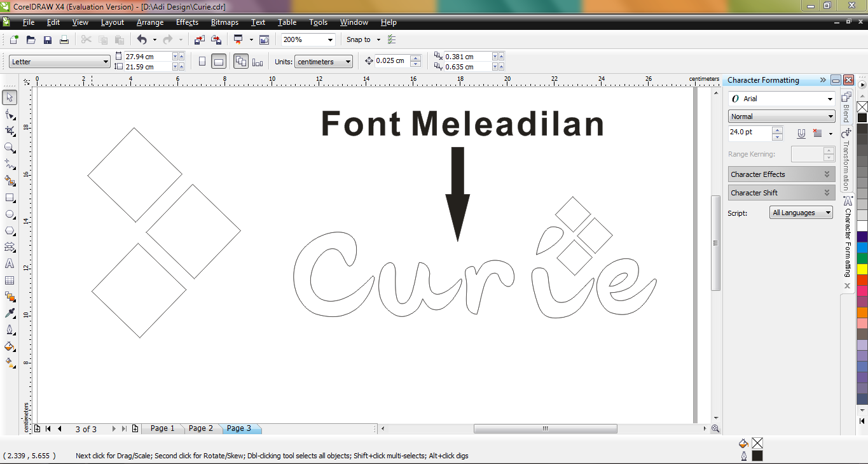
Task: Open the Arrange menu
Action: [150, 22]
